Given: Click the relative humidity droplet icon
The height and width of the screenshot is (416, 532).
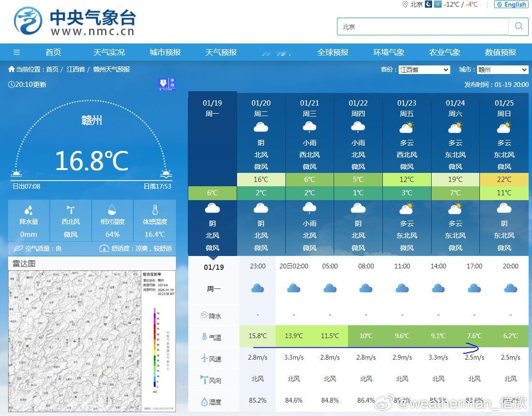Looking at the screenshot, I should pyautogui.click(x=112, y=210).
